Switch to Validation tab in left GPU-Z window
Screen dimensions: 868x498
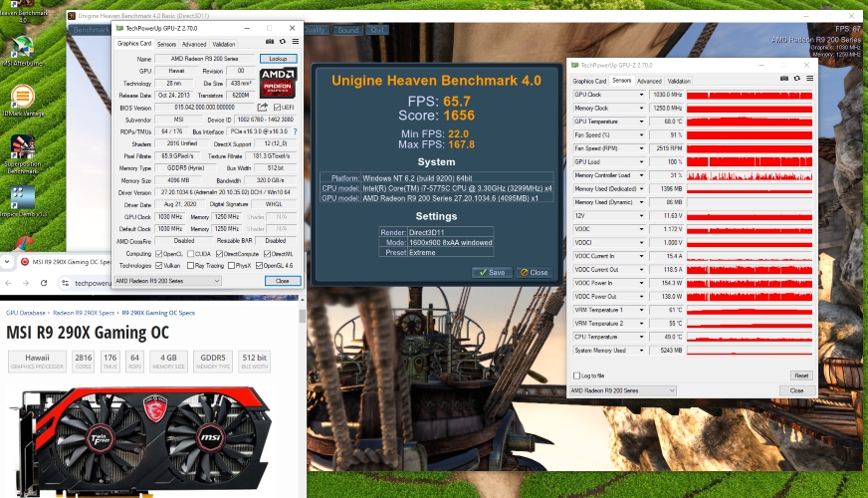[x=224, y=44]
